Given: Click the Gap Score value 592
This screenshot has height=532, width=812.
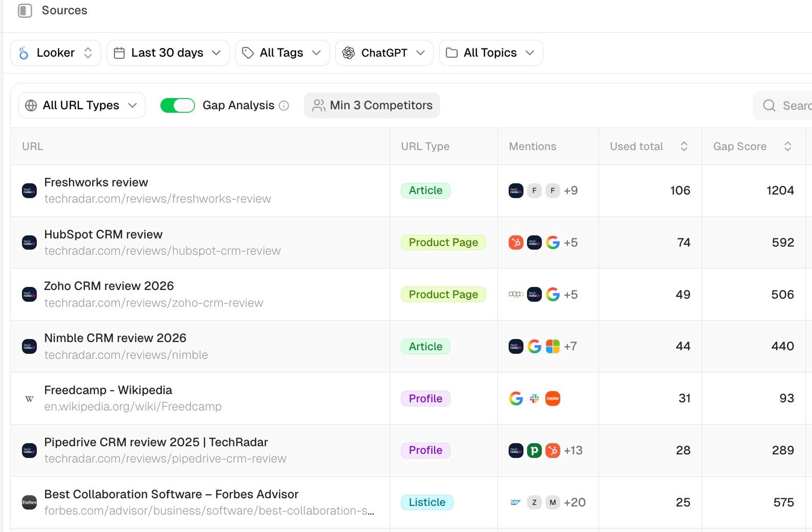Looking at the screenshot, I should [x=783, y=243].
